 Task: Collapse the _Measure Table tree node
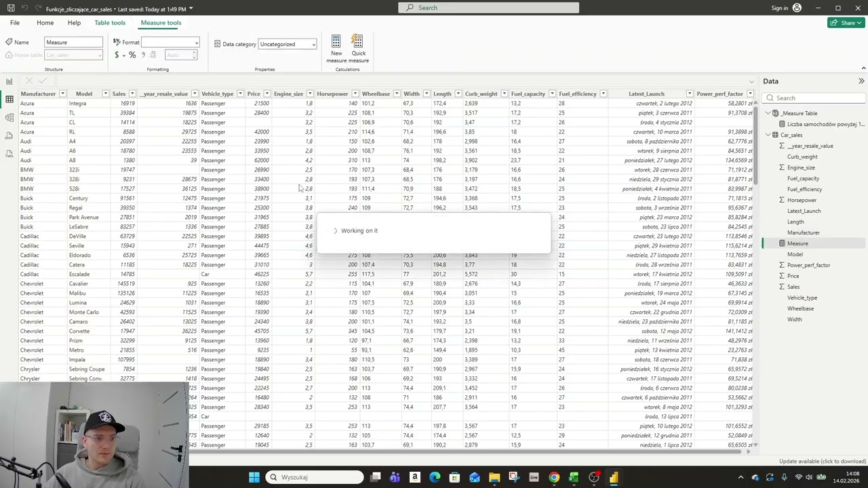[768, 113]
